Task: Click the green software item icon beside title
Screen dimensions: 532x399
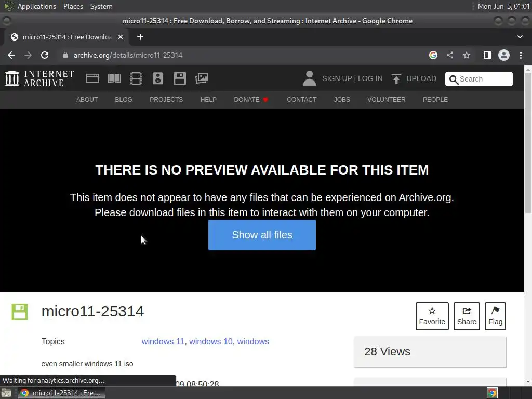Action: pos(20,312)
